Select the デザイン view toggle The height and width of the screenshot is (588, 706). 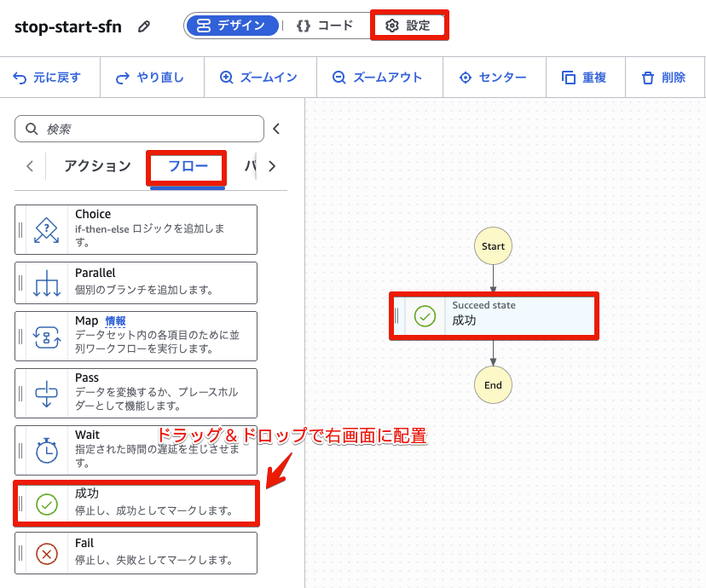tap(233, 26)
